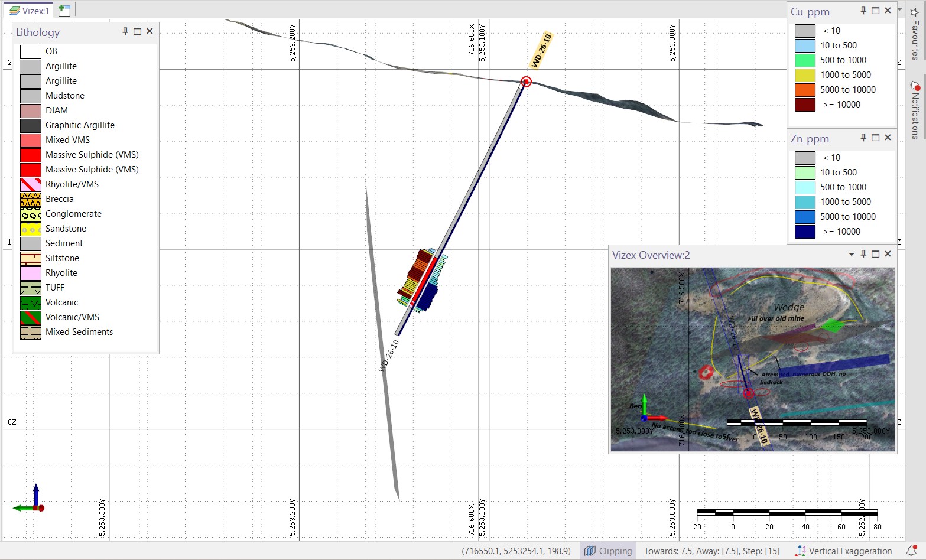Select Cu_ppm '10 to 500' blue swatch
The image size is (926, 560).
click(805, 45)
